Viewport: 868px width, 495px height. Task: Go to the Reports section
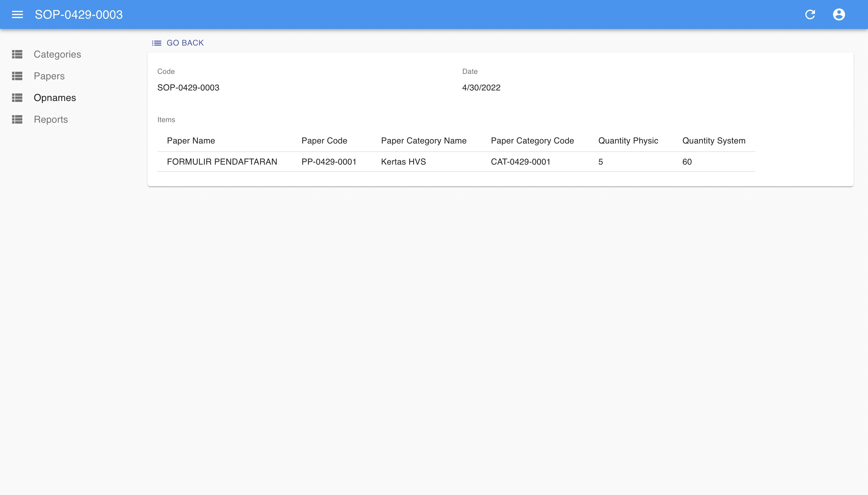point(51,120)
